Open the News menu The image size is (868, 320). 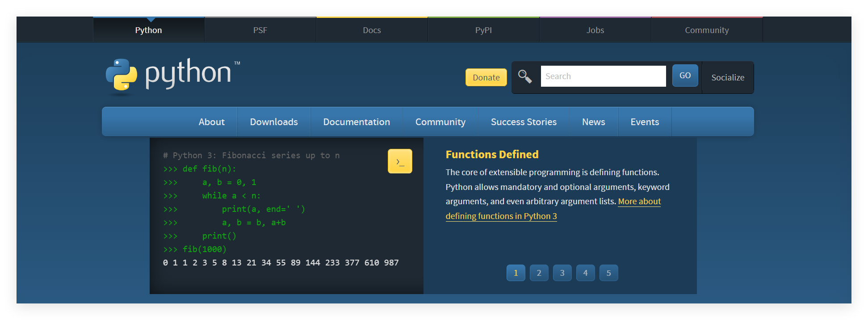coord(594,122)
